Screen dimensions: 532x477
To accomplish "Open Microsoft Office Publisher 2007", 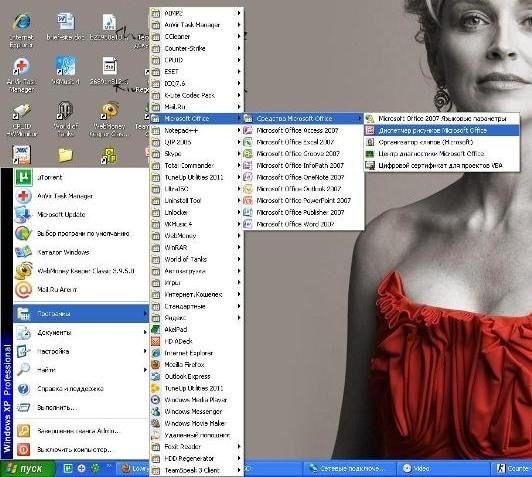I will click(303, 213).
